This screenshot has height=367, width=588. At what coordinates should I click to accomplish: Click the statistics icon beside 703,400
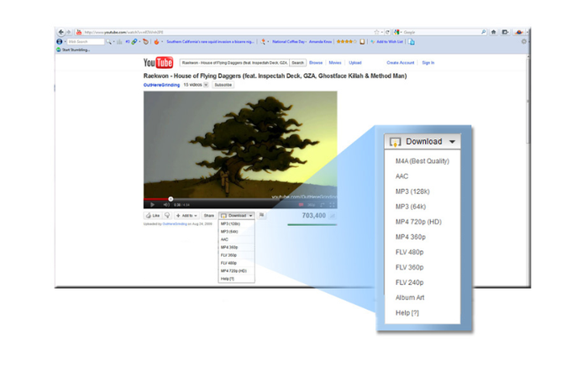click(333, 216)
